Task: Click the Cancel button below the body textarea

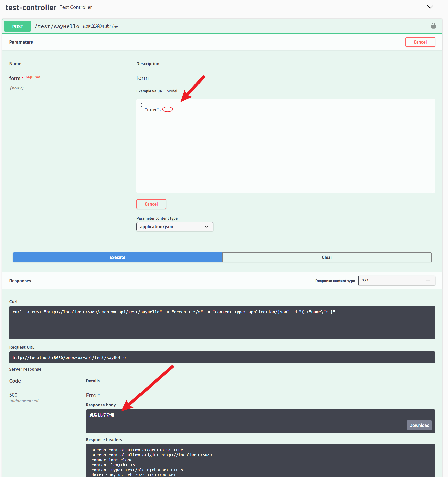Action: pyautogui.click(x=151, y=204)
